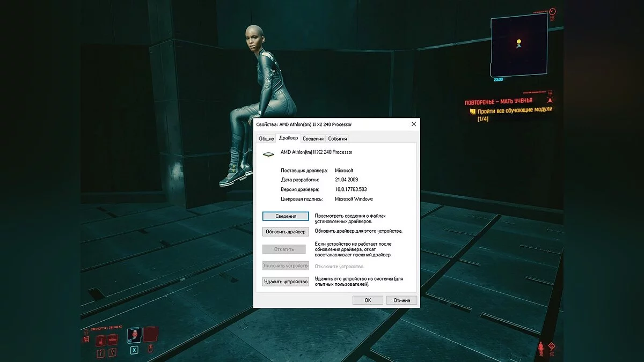Click the red tracked-quest triangle near the objective text
This screenshot has height=362, width=644.
(550, 100)
